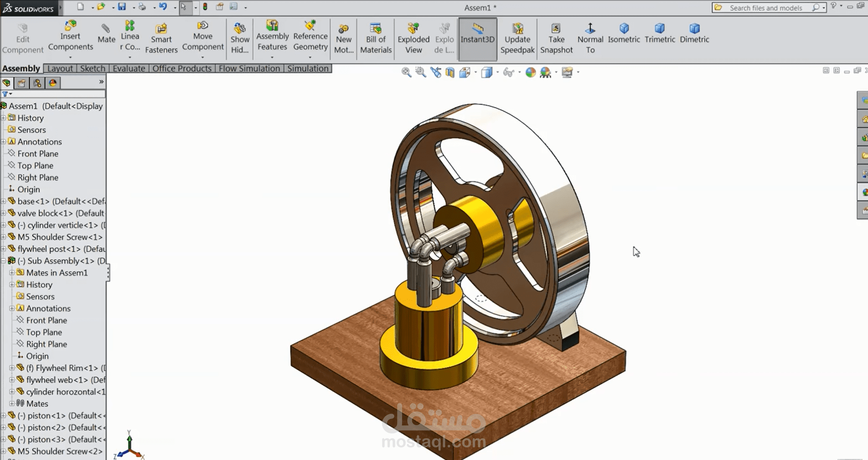The height and width of the screenshot is (460, 868).
Task: Expand the FeatureManager panel with double chevron
Action: [101, 82]
